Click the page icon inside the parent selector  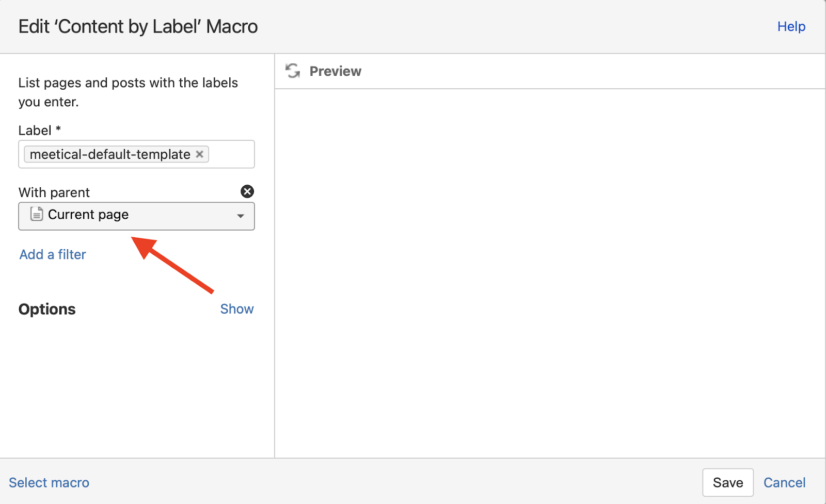click(36, 215)
